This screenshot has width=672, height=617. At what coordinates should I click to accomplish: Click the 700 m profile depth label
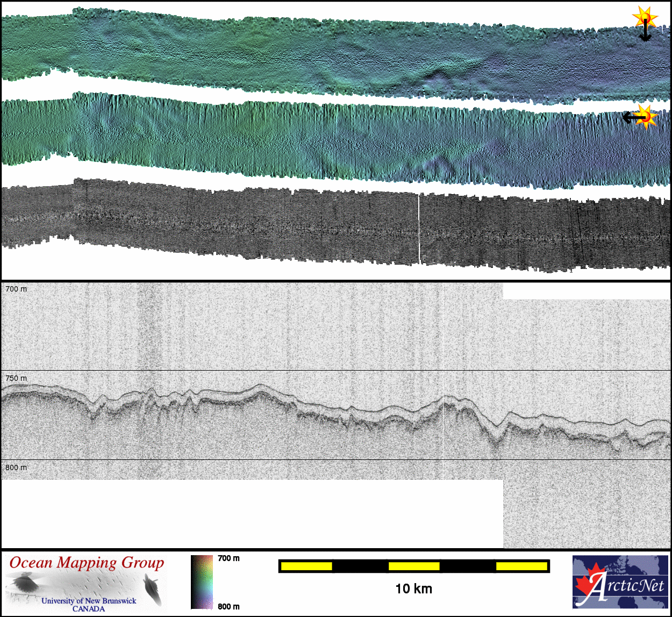[16, 289]
